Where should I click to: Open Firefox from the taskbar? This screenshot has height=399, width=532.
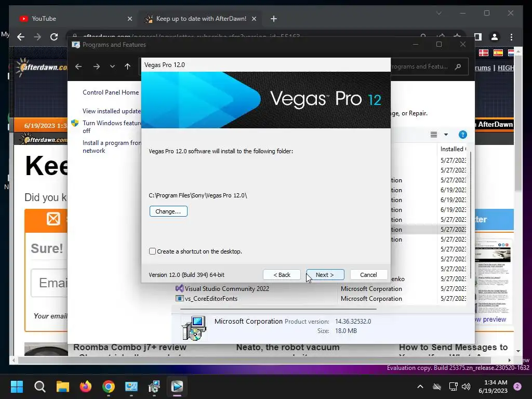86,387
